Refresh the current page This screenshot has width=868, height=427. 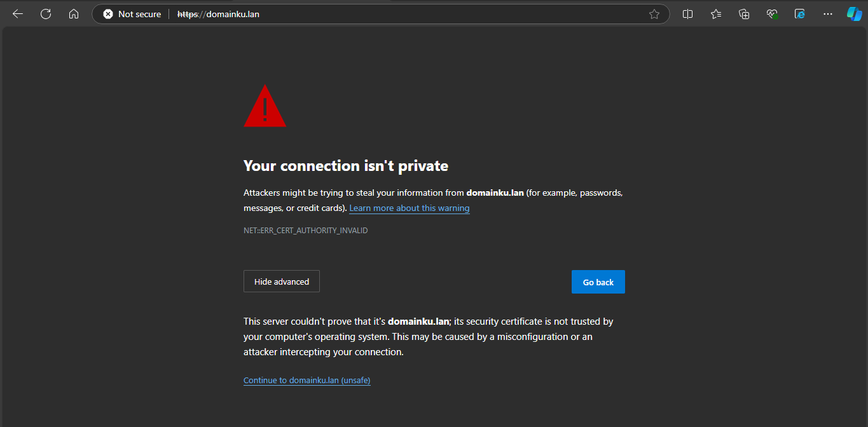click(x=45, y=13)
